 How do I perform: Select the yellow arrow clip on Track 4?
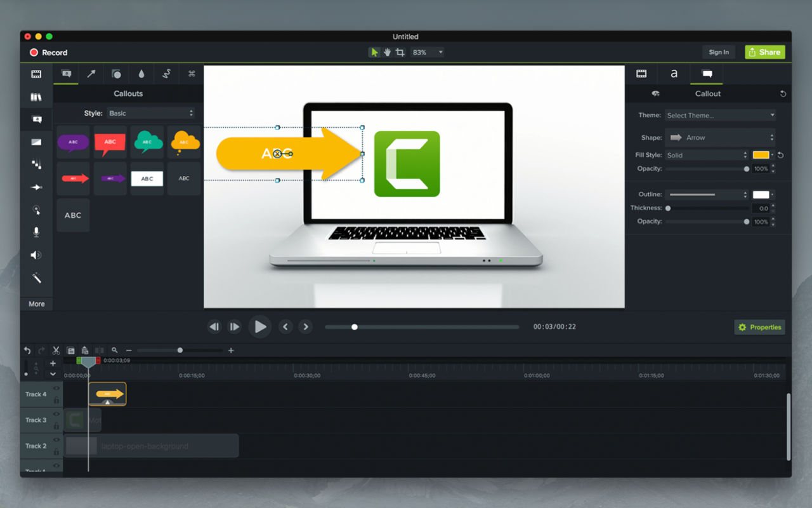[107, 394]
